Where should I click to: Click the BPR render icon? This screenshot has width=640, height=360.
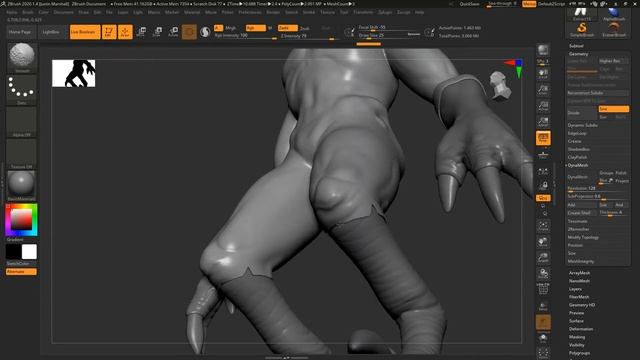coord(543,50)
